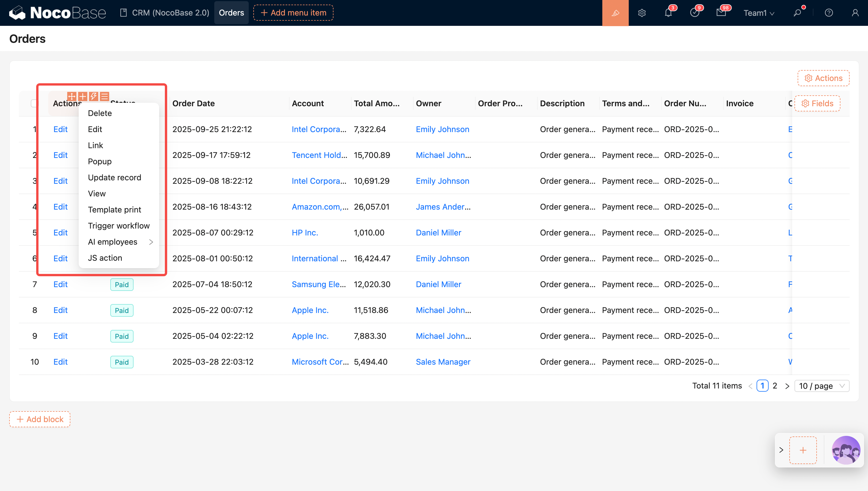Click the lightning event-flow icon on Actions column
The image size is (868, 491).
(93, 96)
